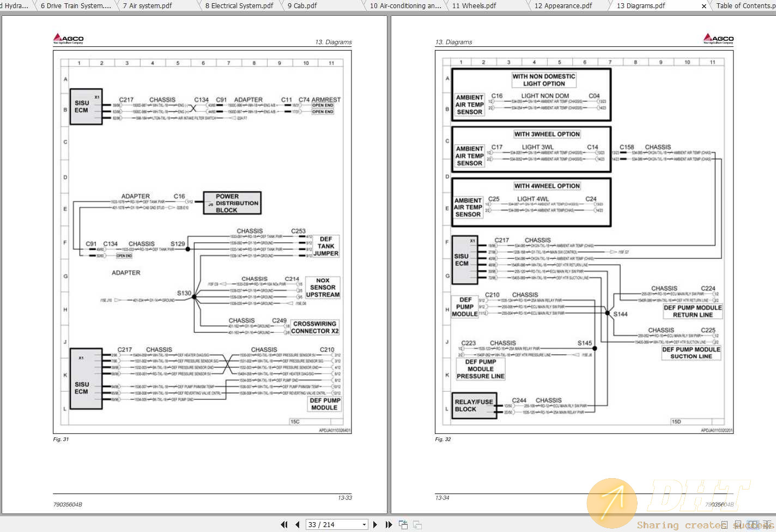Image resolution: width=776 pixels, height=532 pixels.
Task: Click the ARMREST connector label
Action: coord(326,100)
